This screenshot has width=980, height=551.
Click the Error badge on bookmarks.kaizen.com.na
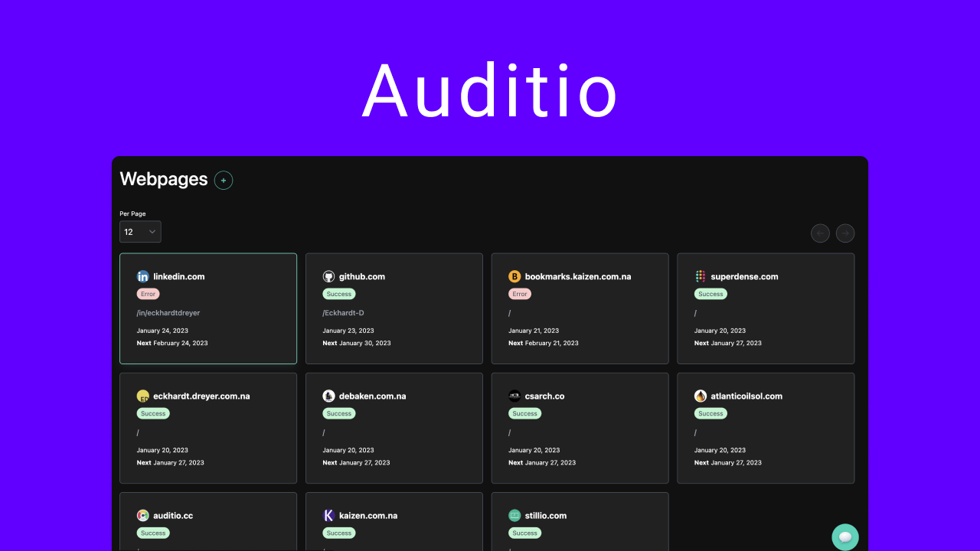coord(520,294)
